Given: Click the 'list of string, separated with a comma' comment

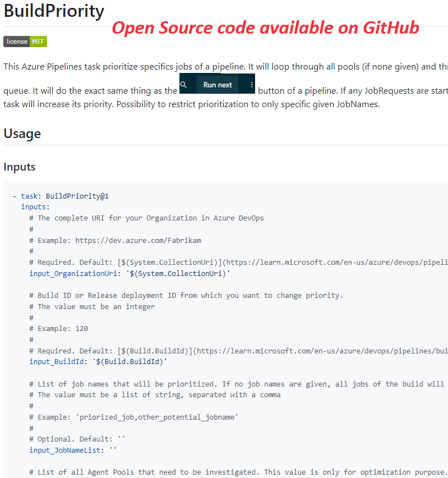Looking at the screenshot, I should 155,395.
